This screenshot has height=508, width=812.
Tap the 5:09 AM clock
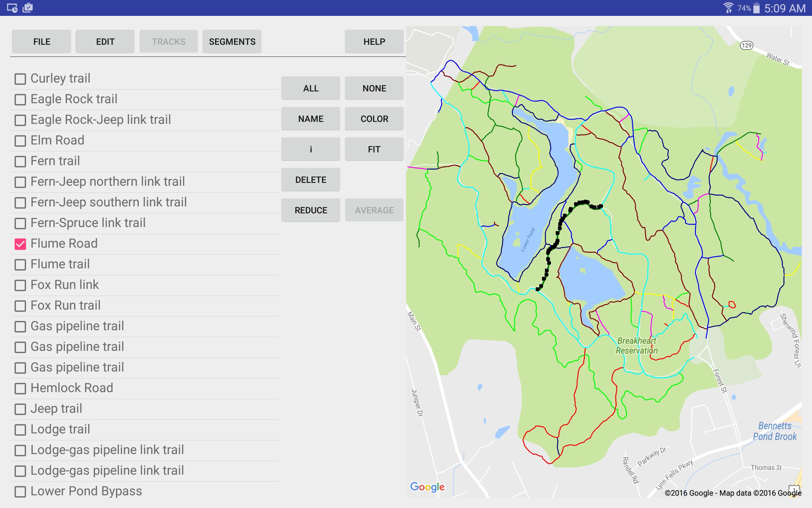click(x=785, y=8)
